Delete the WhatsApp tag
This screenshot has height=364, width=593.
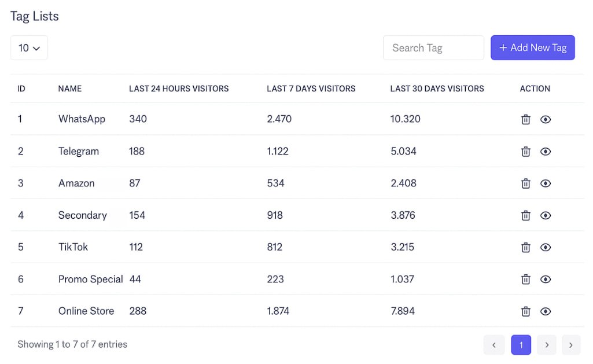pos(525,120)
